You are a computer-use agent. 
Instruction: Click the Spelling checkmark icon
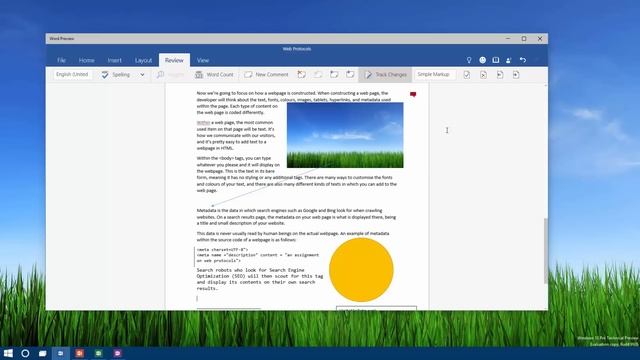click(105, 75)
